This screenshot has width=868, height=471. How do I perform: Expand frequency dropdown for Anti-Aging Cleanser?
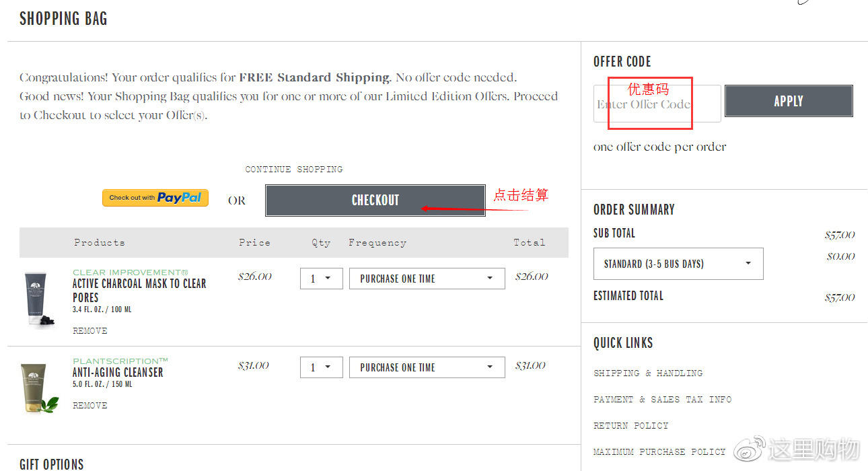click(427, 367)
